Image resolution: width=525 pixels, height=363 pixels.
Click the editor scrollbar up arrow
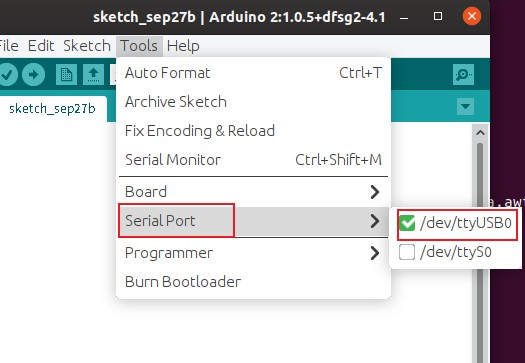[x=480, y=133]
